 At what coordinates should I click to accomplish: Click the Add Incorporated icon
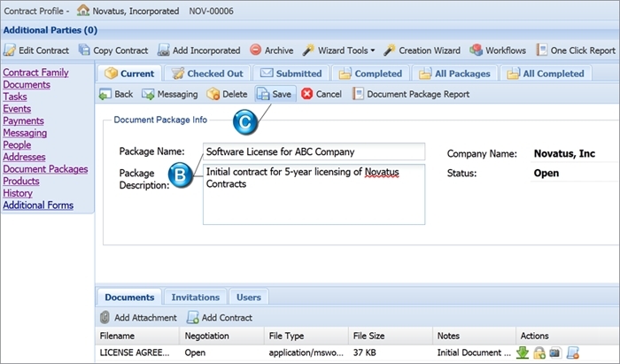pos(163,50)
